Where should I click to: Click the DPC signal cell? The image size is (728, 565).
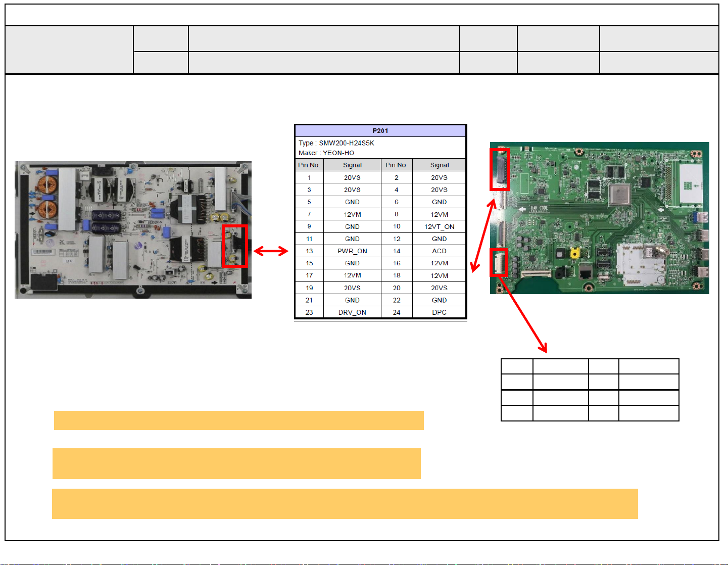coord(439,312)
